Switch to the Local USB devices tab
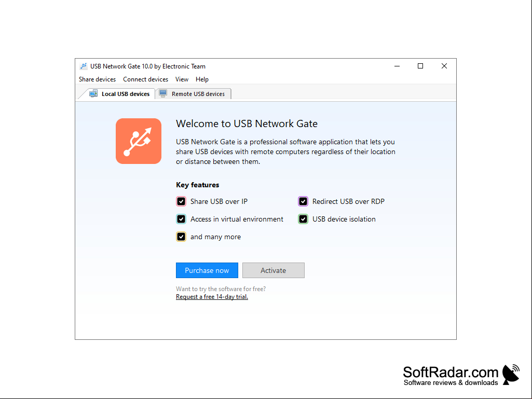 click(117, 94)
